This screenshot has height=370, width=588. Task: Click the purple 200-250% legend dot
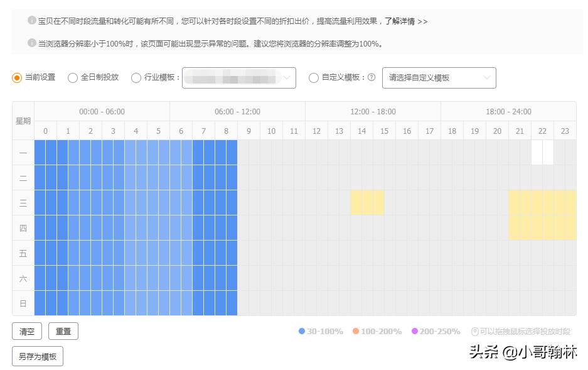click(x=415, y=331)
